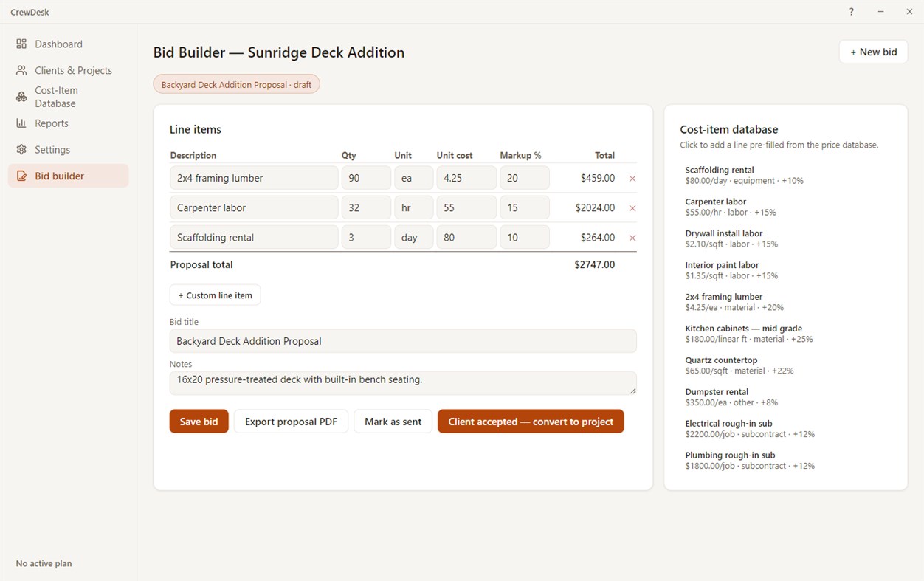
Task: Add a custom line item
Action: point(215,295)
